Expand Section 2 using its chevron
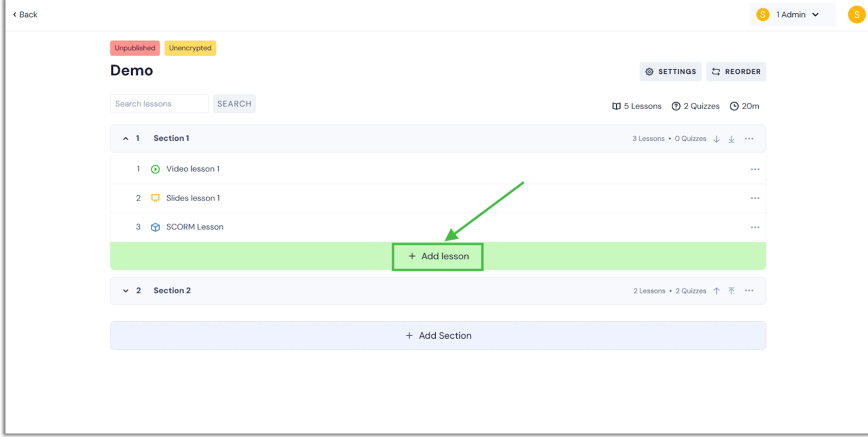868x437 pixels. tap(126, 291)
